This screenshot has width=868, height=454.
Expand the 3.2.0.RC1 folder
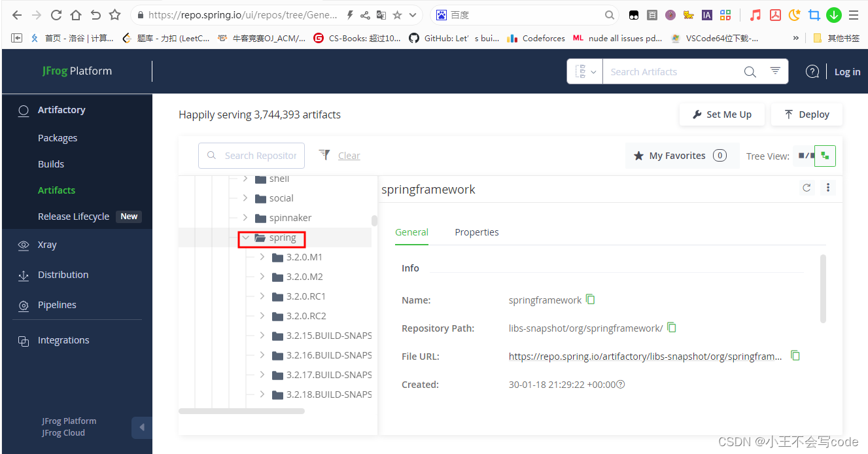(262, 296)
